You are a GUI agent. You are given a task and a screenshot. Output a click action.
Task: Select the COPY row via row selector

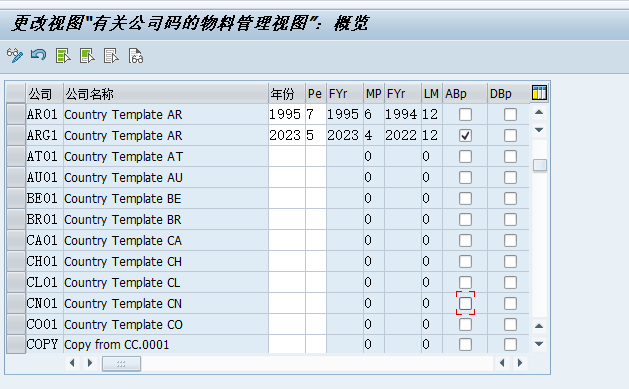pyautogui.click(x=16, y=344)
